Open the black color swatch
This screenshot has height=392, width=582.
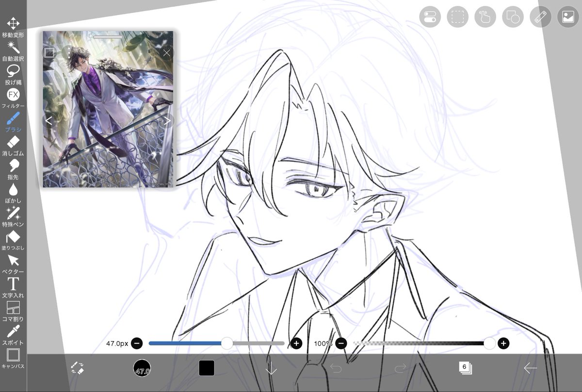pos(207,368)
